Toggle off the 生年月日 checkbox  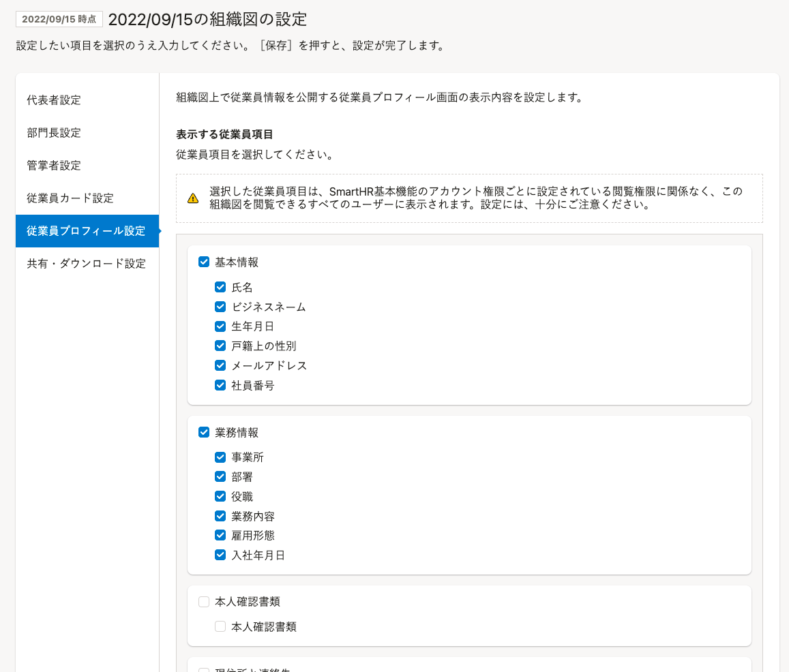[x=220, y=326]
